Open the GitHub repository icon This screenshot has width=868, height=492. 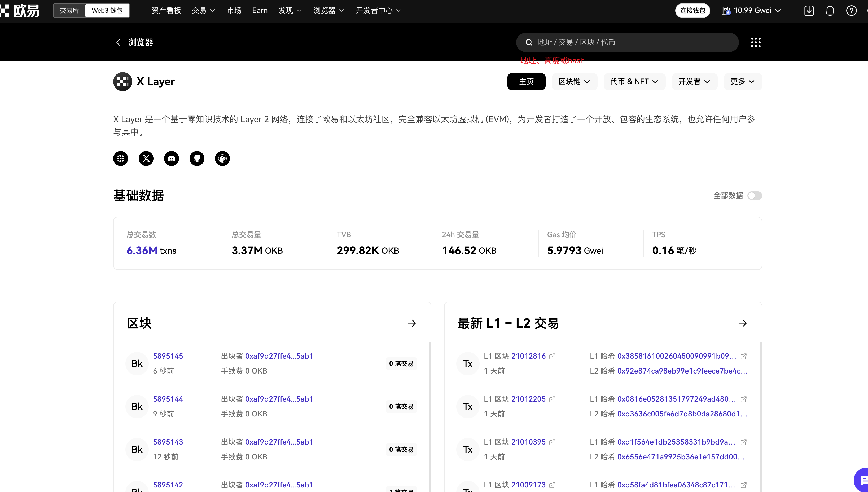tap(197, 159)
